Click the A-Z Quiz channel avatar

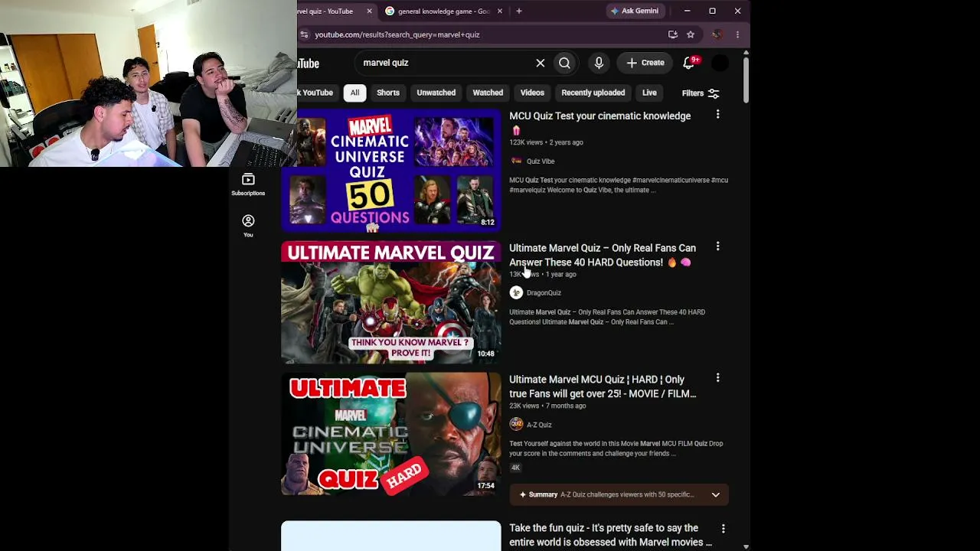coord(516,425)
